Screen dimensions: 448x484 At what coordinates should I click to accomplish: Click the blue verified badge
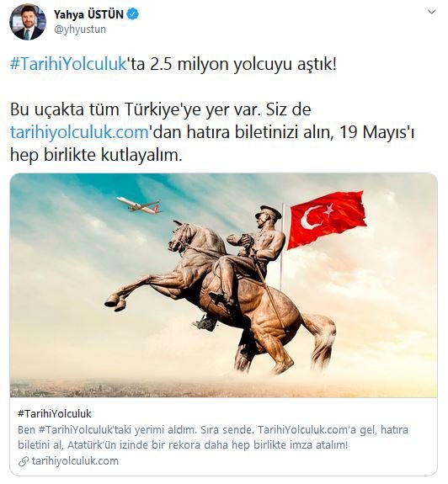pos(133,14)
